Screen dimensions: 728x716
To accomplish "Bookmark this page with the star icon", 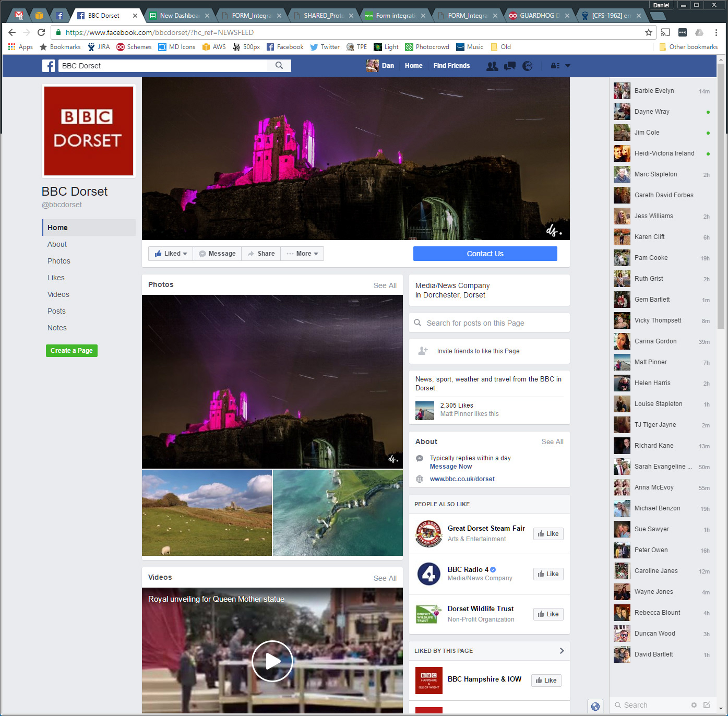I will [x=649, y=32].
